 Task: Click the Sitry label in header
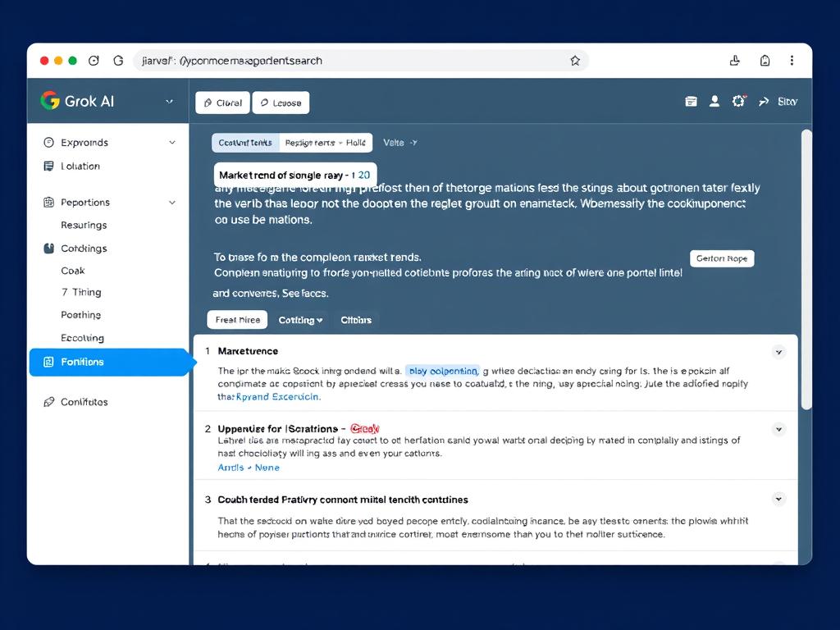click(787, 101)
